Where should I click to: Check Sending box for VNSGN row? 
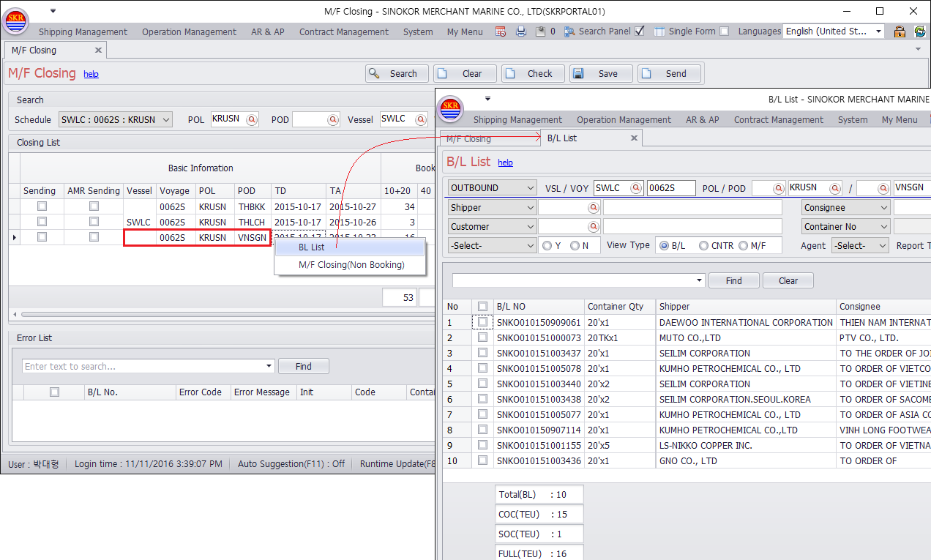[x=42, y=237]
